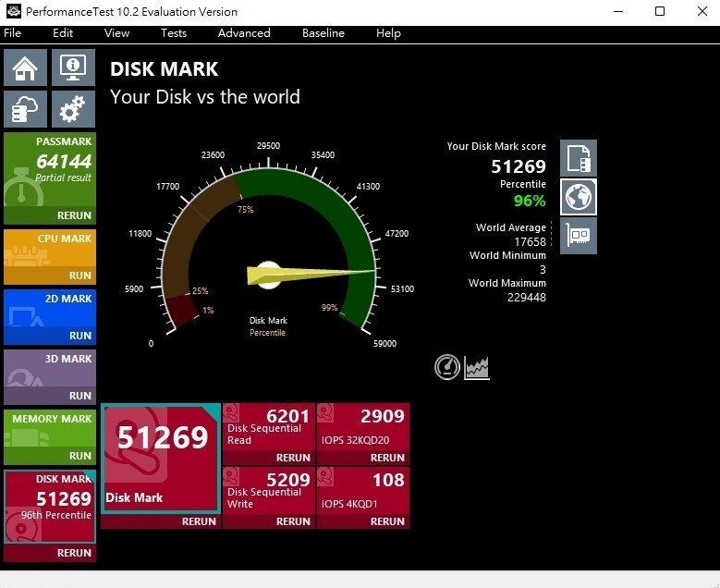Click the World Maximum 229448 value
Viewport: 720px width, 588px height.
point(527,297)
